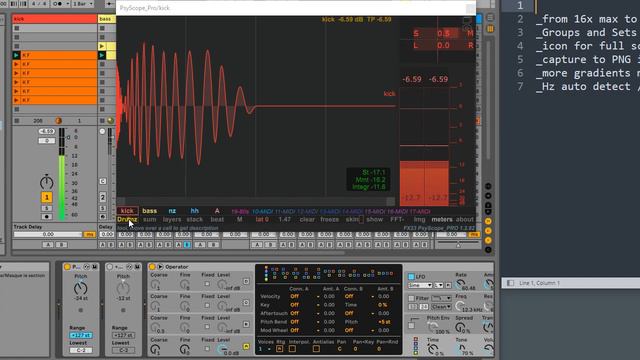Open the LFO L range dropdown
The width and height of the screenshot is (640, 360).
coord(439,285)
